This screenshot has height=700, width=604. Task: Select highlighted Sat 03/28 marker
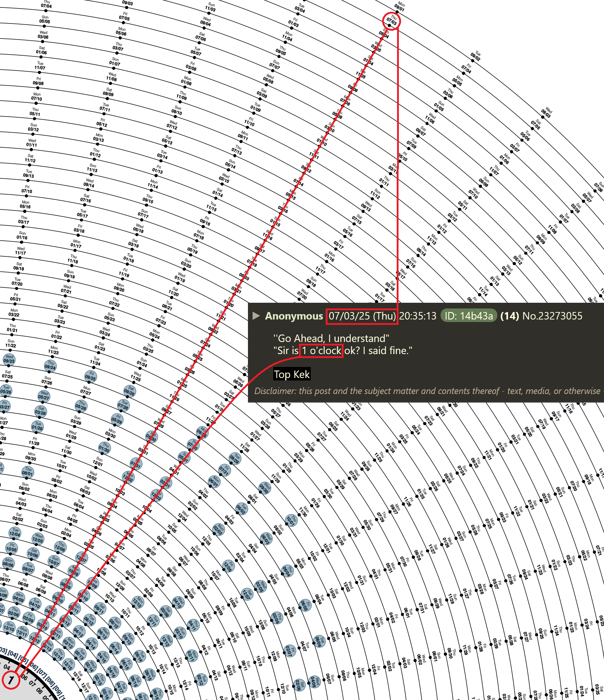40,411
